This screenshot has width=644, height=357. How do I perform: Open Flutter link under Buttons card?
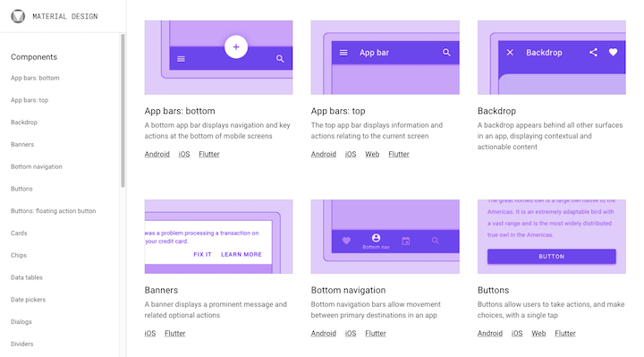coord(565,333)
